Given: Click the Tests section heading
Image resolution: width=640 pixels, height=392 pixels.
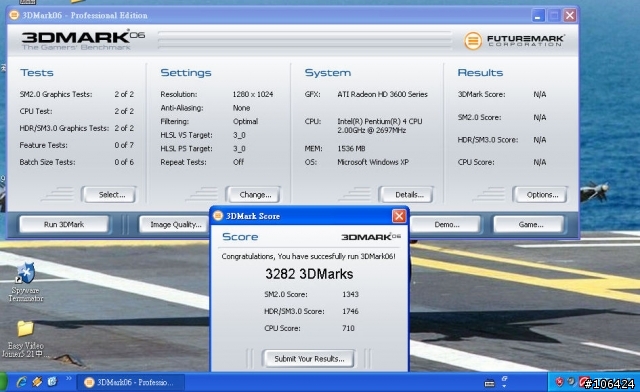Looking at the screenshot, I should [37, 73].
